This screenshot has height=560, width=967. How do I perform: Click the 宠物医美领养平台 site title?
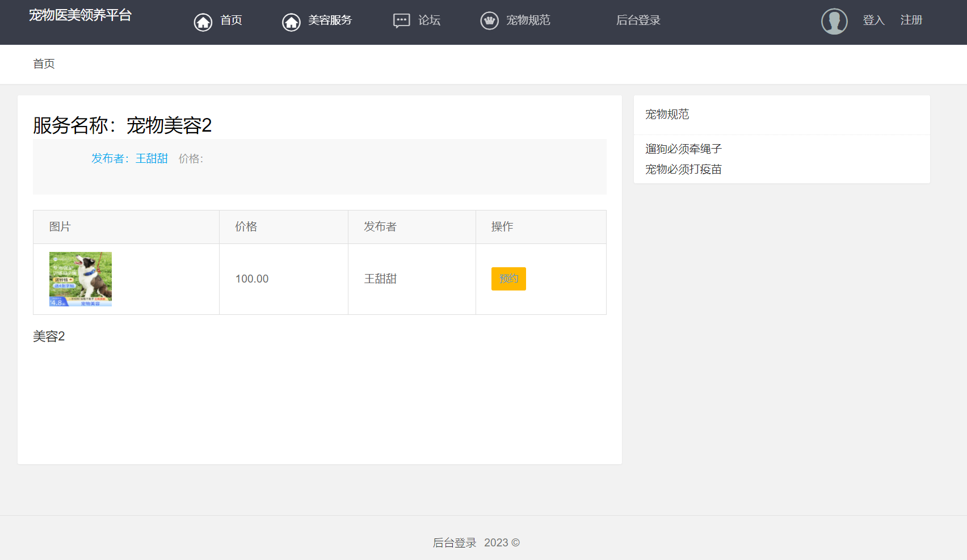(x=80, y=15)
